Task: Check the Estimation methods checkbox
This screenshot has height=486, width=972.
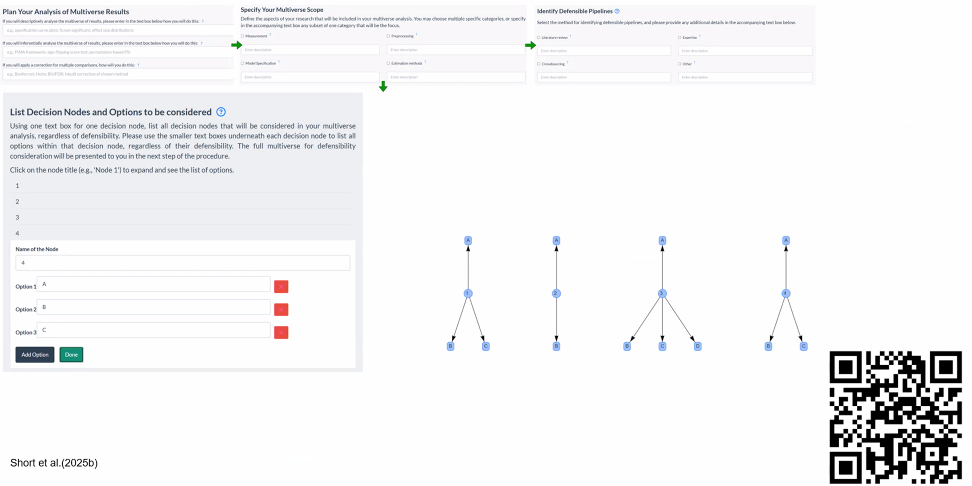Action: click(x=389, y=63)
